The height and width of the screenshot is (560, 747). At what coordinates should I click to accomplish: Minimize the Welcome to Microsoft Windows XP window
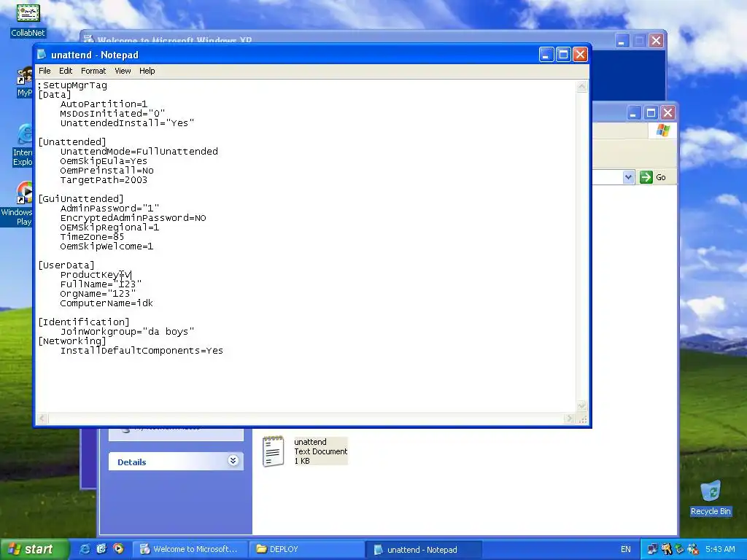click(x=622, y=41)
